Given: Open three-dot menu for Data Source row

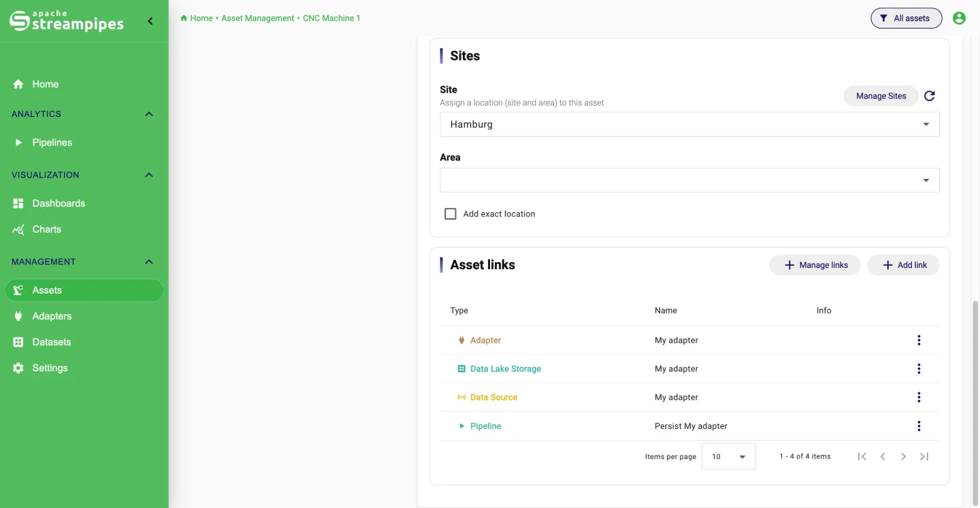Looking at the screenshot, I should click(x=919, y=397).
